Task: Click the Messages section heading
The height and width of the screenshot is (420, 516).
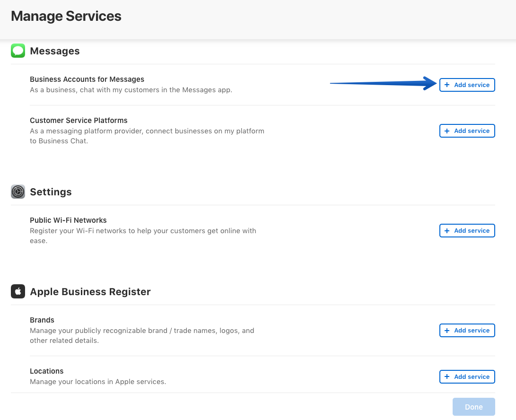Action: click(x=55, y=51)
